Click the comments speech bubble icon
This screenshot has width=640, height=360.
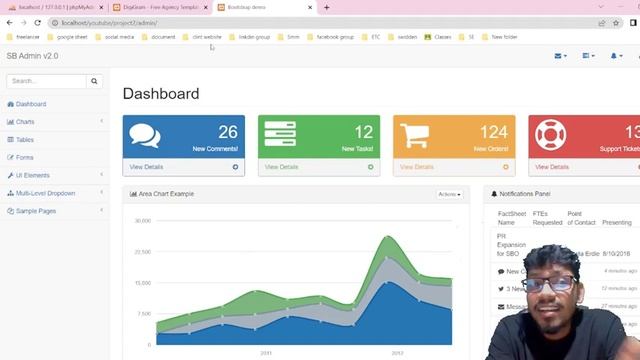coord(145,136)
